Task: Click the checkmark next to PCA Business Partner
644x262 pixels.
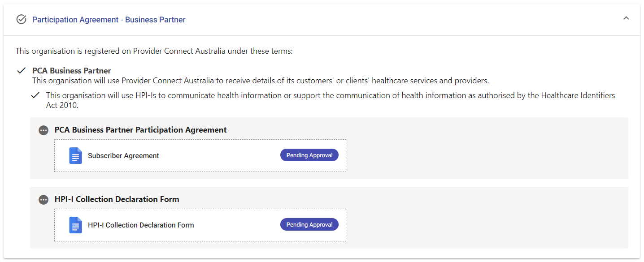Action: coord(21,71)
